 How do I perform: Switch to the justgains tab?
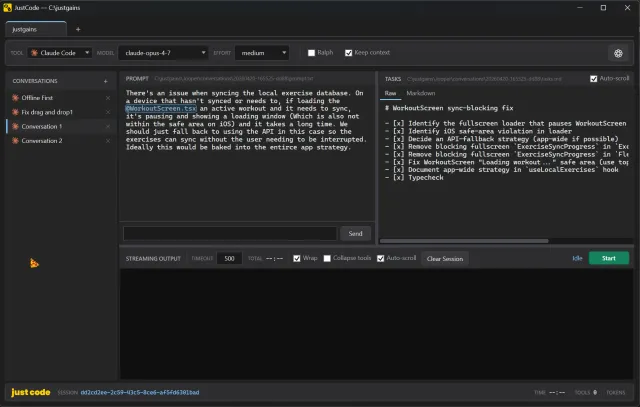click(x=36, y=29)
